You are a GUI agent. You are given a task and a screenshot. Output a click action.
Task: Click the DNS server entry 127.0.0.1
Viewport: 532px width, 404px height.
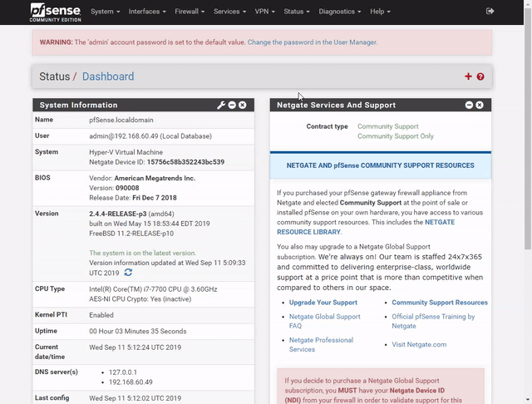[123, 372]
